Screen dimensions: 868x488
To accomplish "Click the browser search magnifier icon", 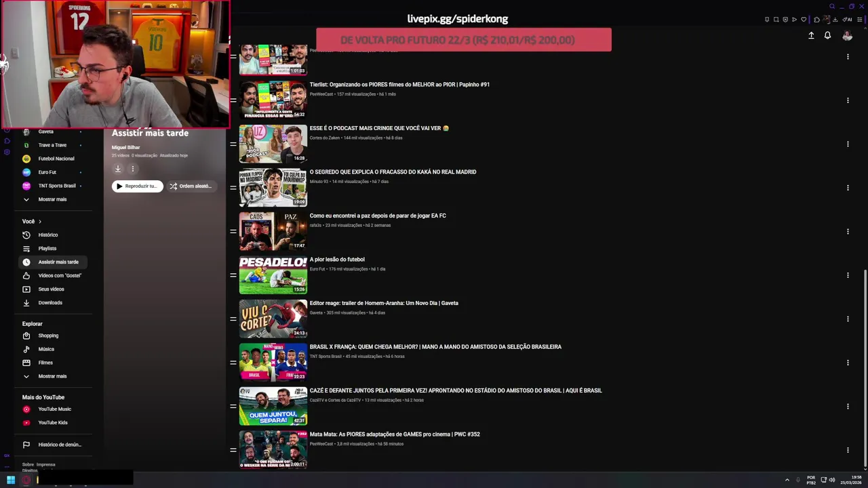I will tap(832, 6).
